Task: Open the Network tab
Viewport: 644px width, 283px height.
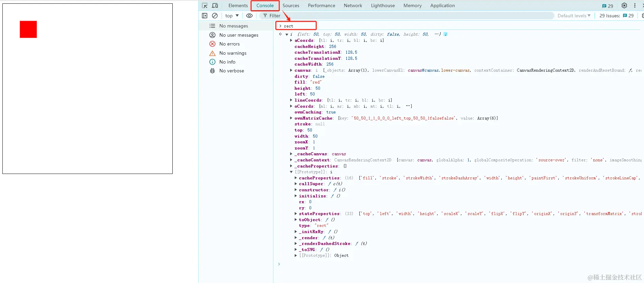Action: (353, 5)
